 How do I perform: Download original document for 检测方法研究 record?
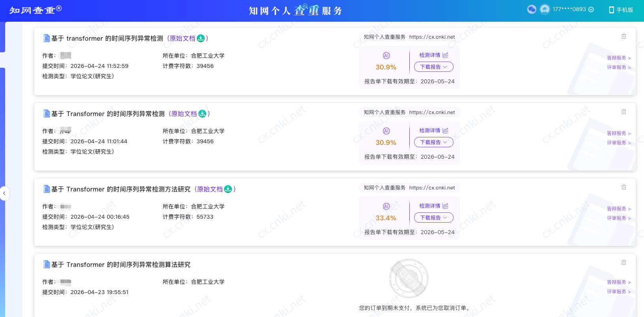click(228, 189)
